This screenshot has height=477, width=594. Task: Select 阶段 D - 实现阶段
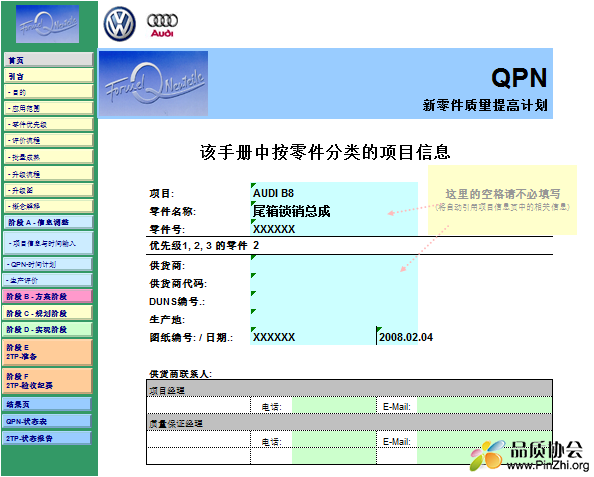pos(47,329)
